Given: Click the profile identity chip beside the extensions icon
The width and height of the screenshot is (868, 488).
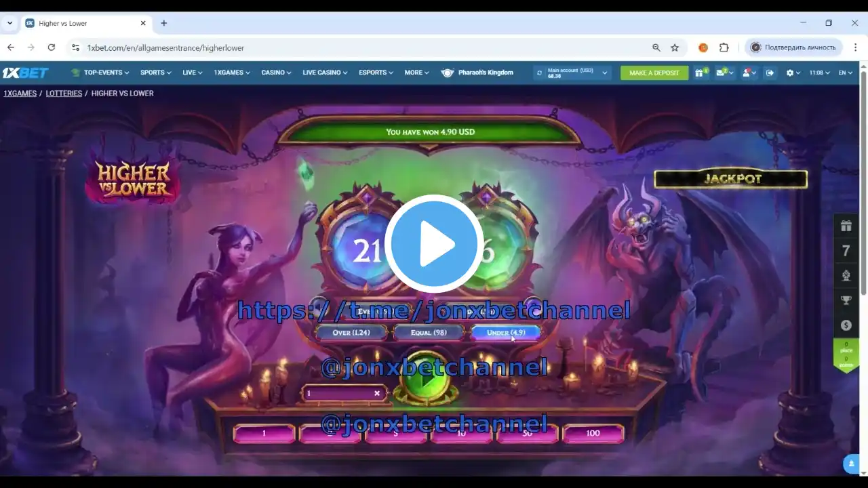Looking at the screenshot, I should point(793,47).
